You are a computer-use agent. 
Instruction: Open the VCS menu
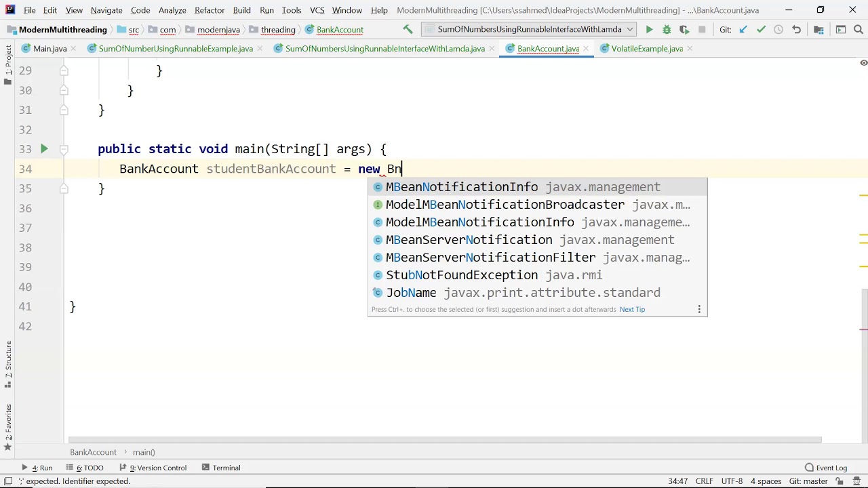coord(317,10)
